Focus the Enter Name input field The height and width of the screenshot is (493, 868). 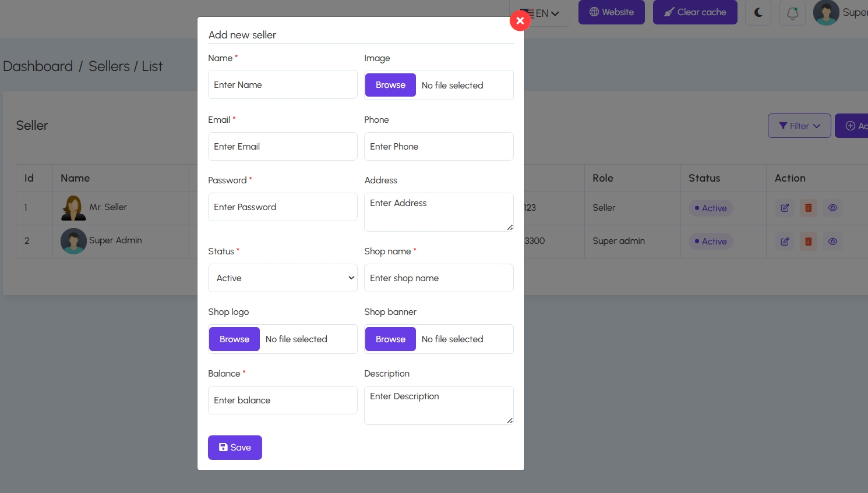point(283,84)
